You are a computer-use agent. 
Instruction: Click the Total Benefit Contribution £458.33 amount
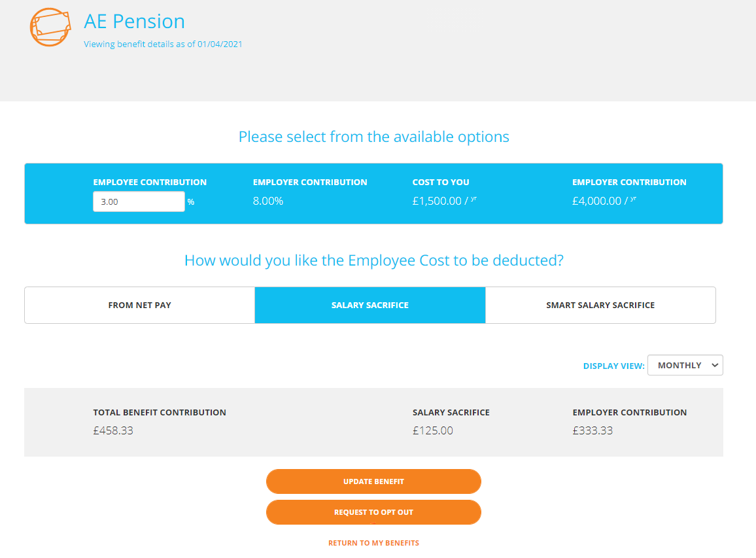(113, 430)
